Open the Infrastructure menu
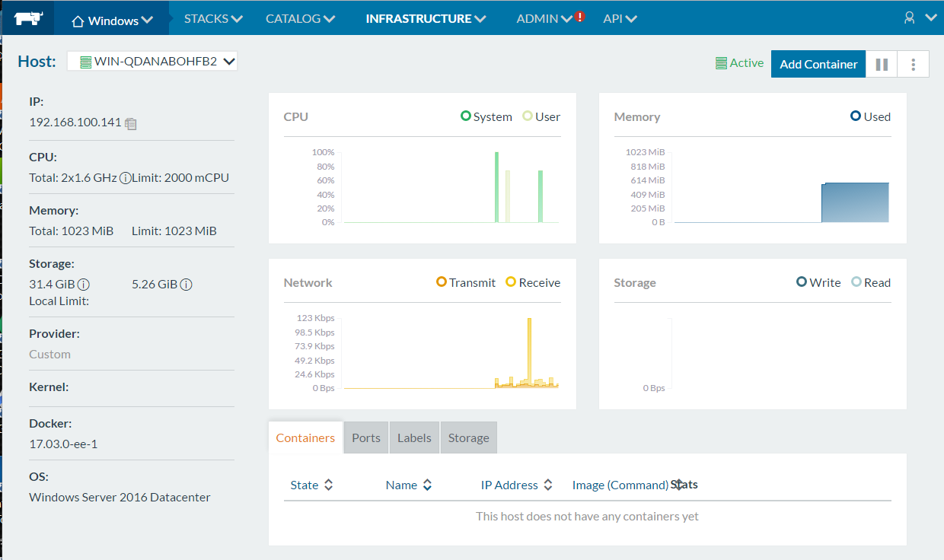This screenshot has height=560, width=944. click(x=426, y=18)
